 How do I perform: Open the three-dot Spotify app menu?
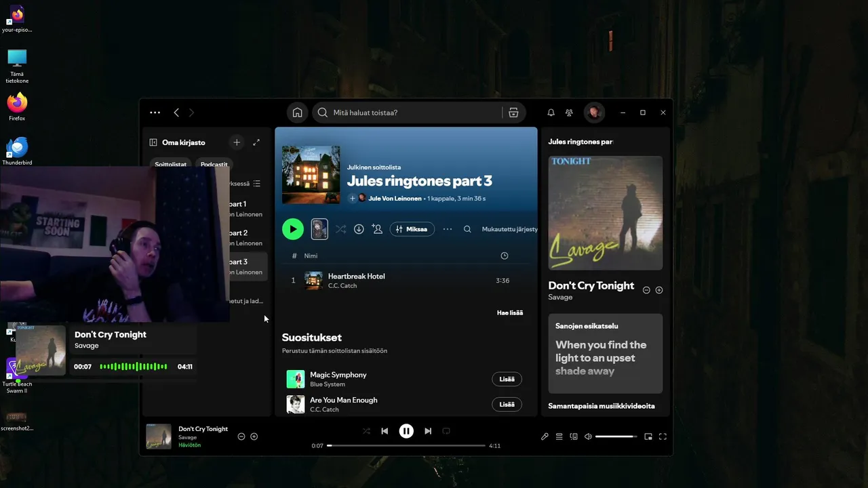click(x=155, y=113)
